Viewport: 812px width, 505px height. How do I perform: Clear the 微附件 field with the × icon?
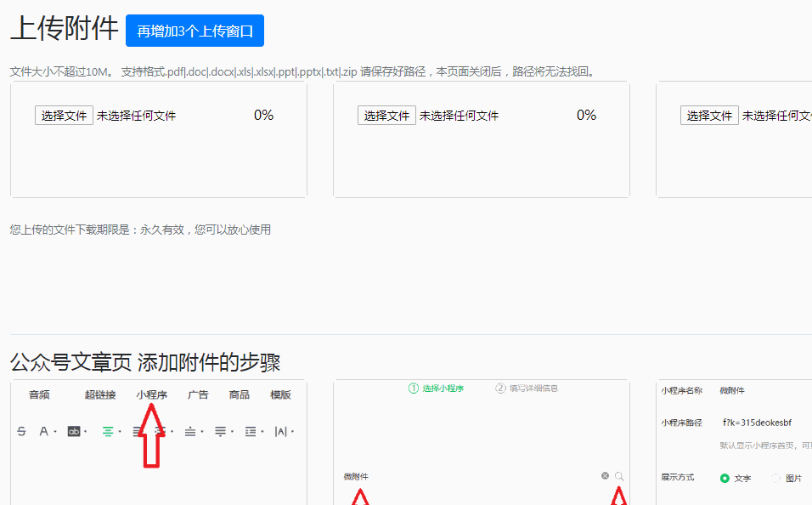point(605,476)
